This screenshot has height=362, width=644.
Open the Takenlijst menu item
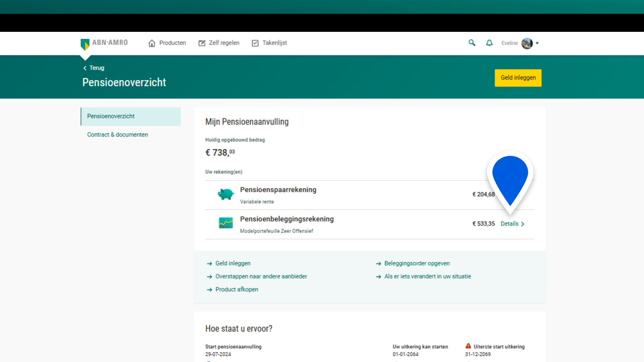coord(269,43)
